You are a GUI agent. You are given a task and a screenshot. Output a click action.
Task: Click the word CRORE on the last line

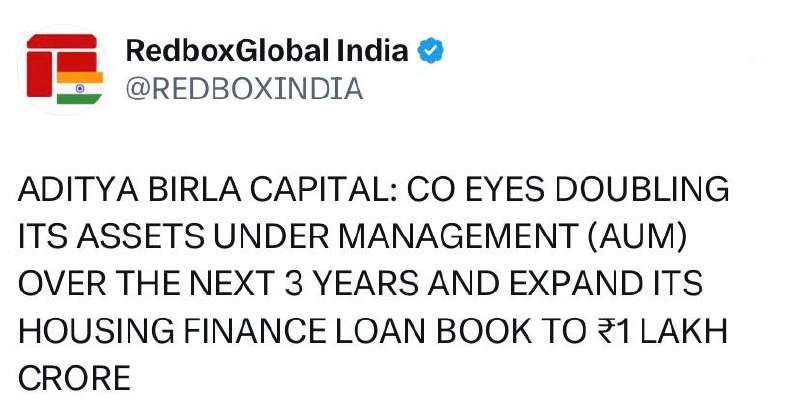click(74, 378)
